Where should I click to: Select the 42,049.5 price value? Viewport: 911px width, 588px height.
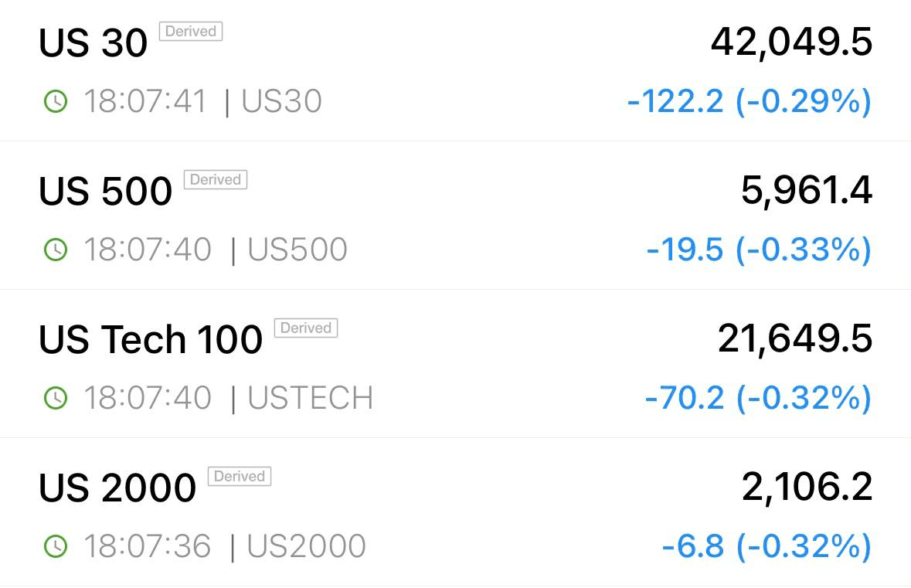[x=791, y=43]
